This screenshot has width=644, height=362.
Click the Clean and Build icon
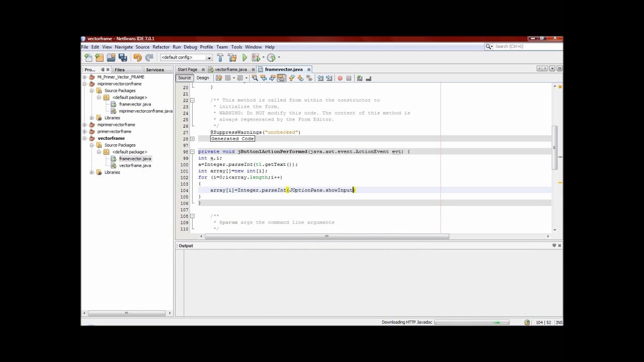coord(232,57)
